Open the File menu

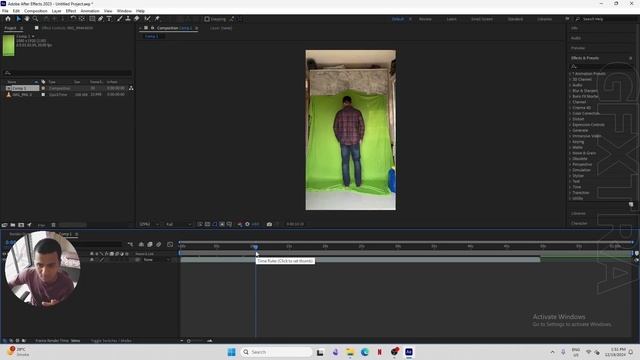point(5,11)
